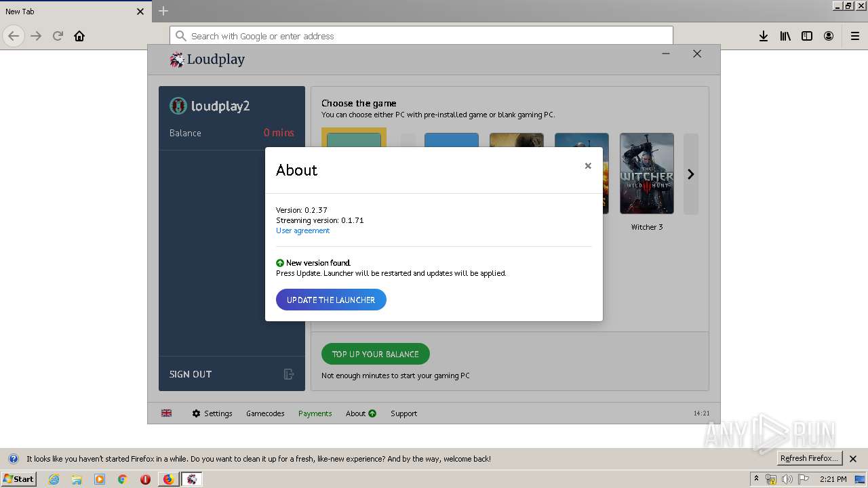Click the Update the Launcher button
The image size is (868, 488).
pyautogui.click(x=331, y=300)
